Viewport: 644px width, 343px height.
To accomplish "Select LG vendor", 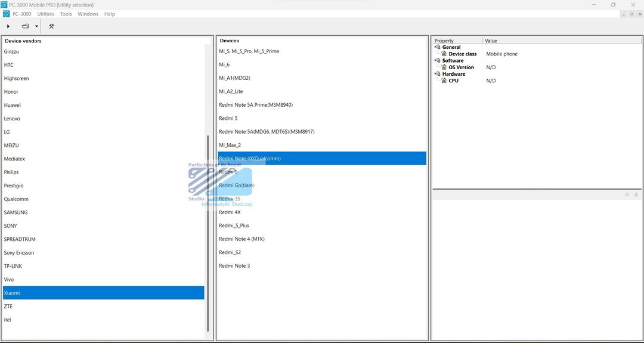I will pos(104,132).
